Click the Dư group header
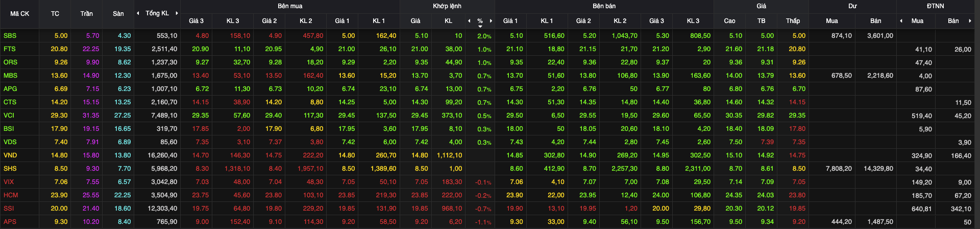The height and width of the screenshot is (229, 980). point(853,6)
